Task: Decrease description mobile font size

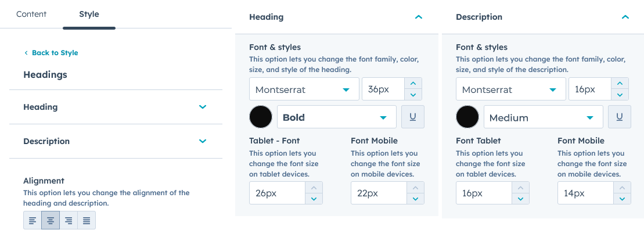Action: (x=622, y=199)
